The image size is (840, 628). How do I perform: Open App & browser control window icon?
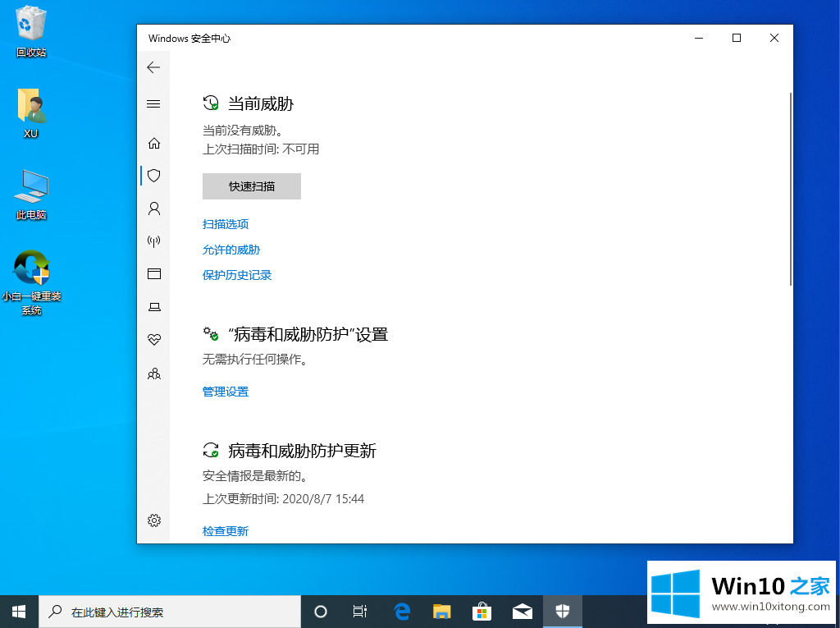(154, 273)
